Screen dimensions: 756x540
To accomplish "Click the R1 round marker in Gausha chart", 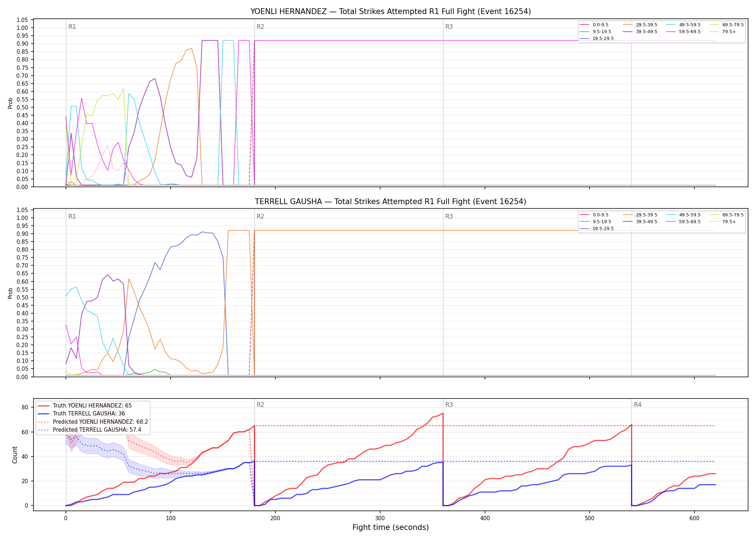I will click(x=72, y=216).
